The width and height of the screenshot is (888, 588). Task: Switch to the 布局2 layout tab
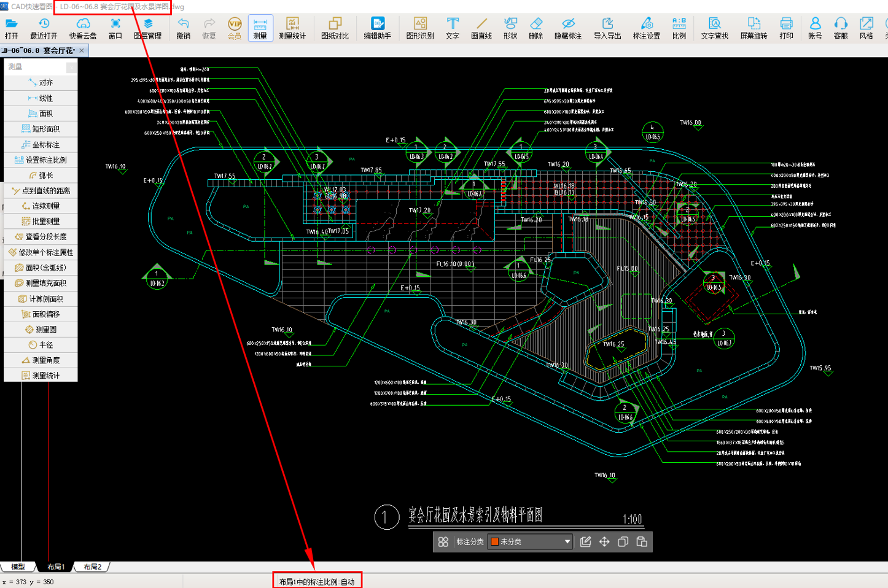92,567
